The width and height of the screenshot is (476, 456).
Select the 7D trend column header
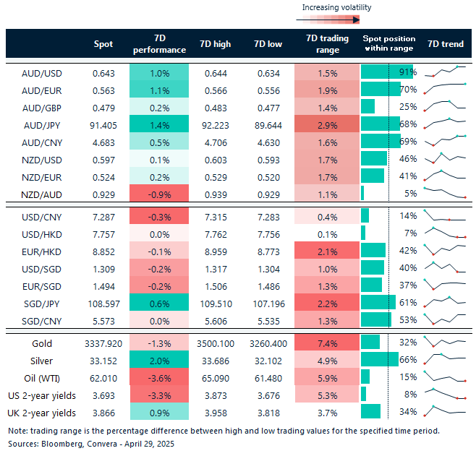[x=446, y=44]
